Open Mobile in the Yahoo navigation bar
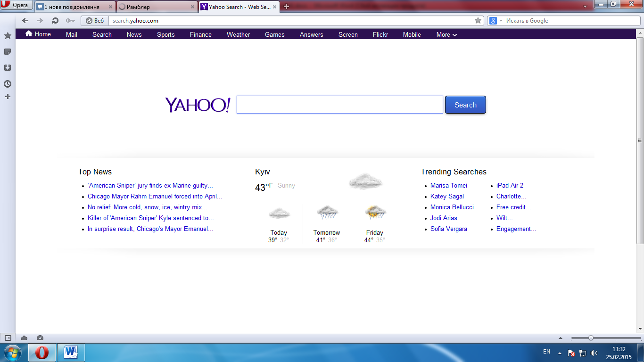Viewport: 644px width, 362px height. [x=412, y=34]
